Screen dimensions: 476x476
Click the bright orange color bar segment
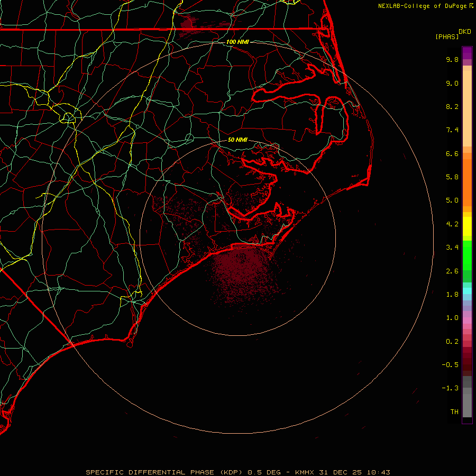467,182
